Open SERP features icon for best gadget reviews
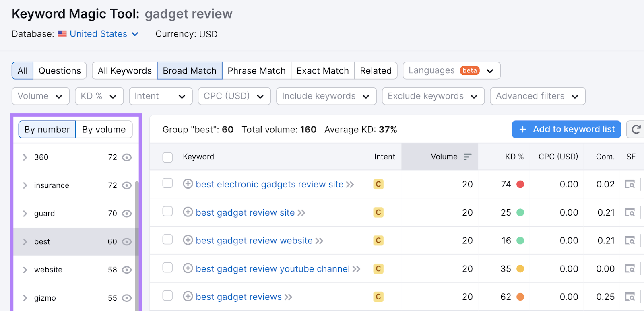Screen dimensions: 644x311 click(630, 297)
